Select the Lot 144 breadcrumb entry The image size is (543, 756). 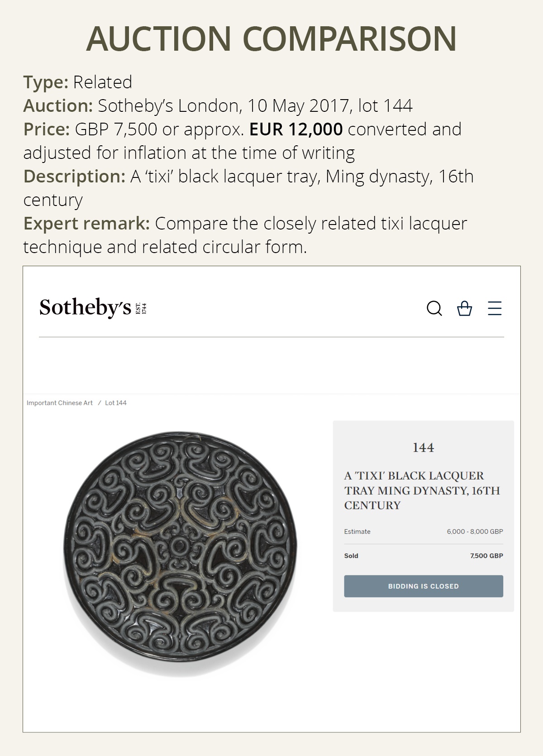(x=117, y=402)
